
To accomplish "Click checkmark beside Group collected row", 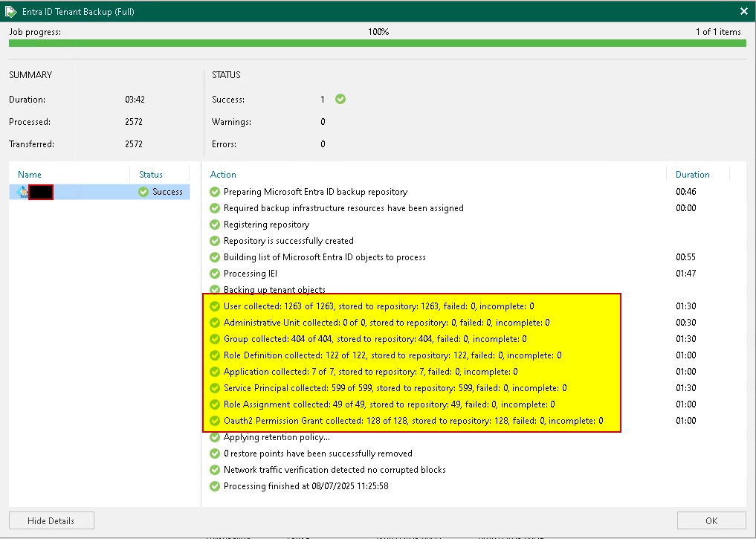I will [x=215, y=339].
